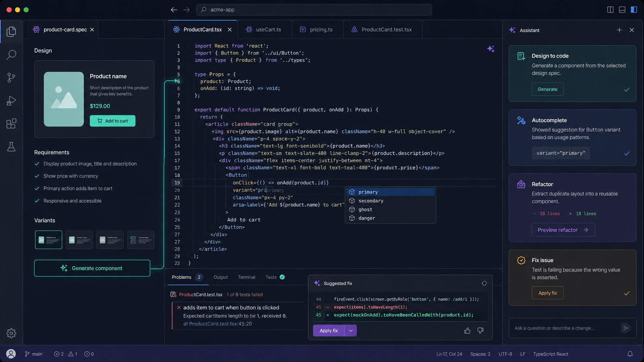The height and width of the screenshot is (362, 644).
Task: Click Apply fix in Fix issue card
Action: [547, 293]
